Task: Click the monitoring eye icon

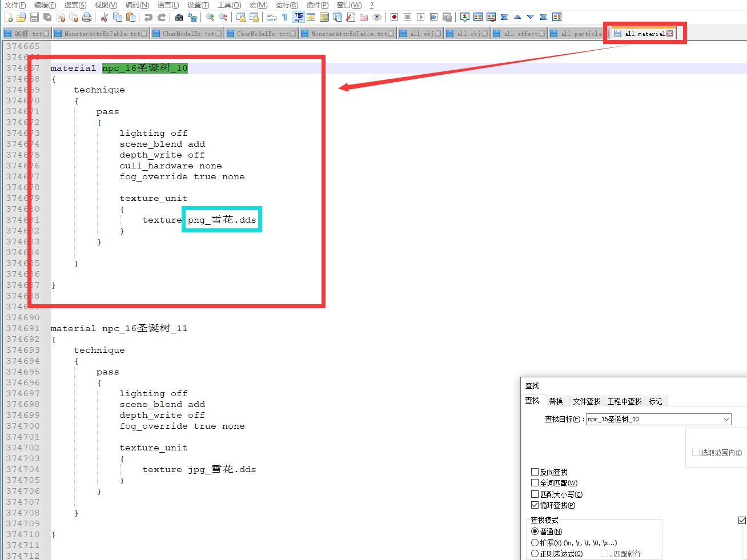Action: (377, 17)
